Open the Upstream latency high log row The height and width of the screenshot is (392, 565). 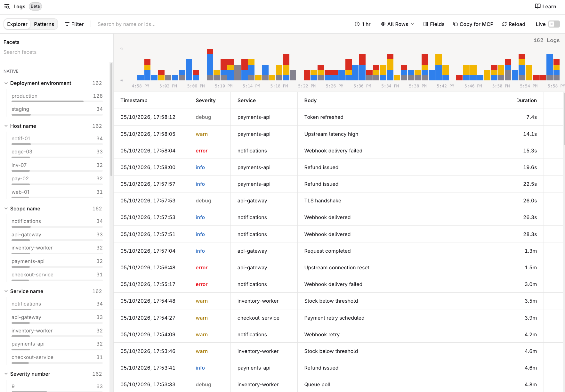[338, 134]
